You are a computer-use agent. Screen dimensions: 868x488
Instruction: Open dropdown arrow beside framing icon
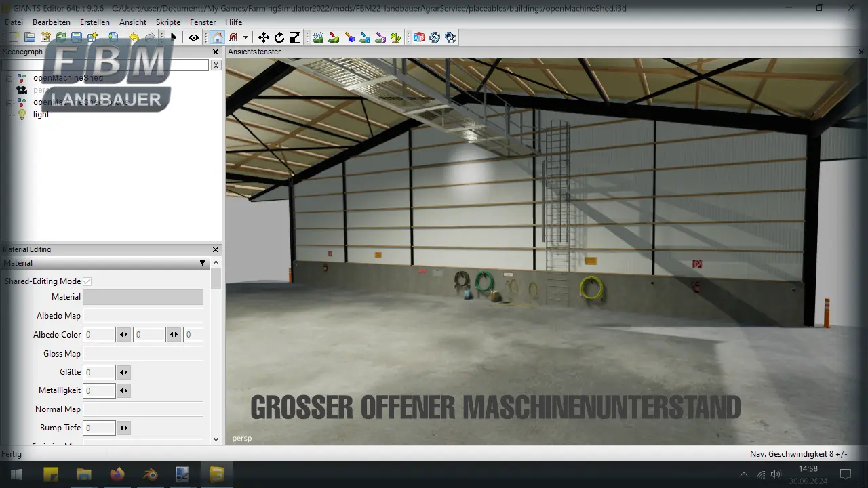(245, 37)
